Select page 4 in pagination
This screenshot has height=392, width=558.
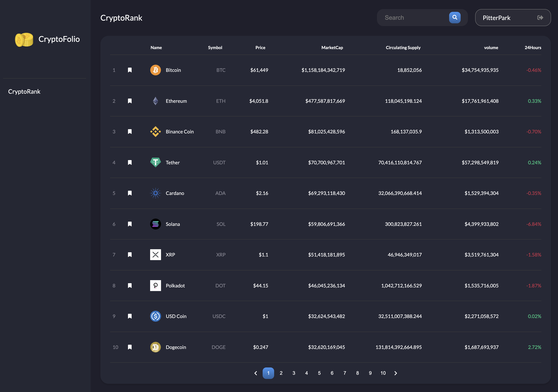pos(306,373)
